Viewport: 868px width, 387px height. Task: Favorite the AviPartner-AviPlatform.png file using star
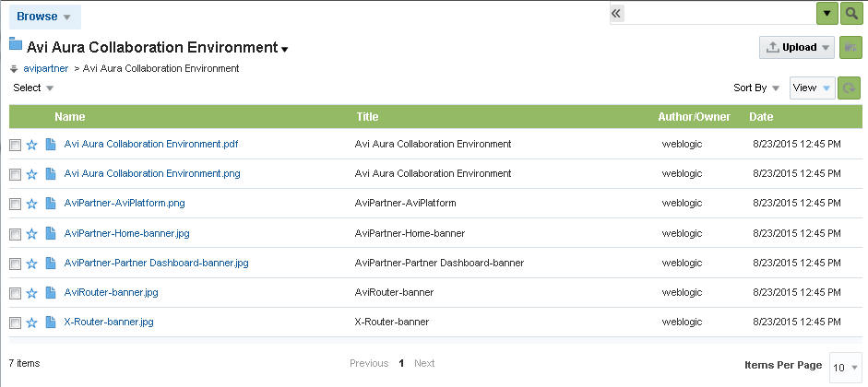tap(31, 204)
